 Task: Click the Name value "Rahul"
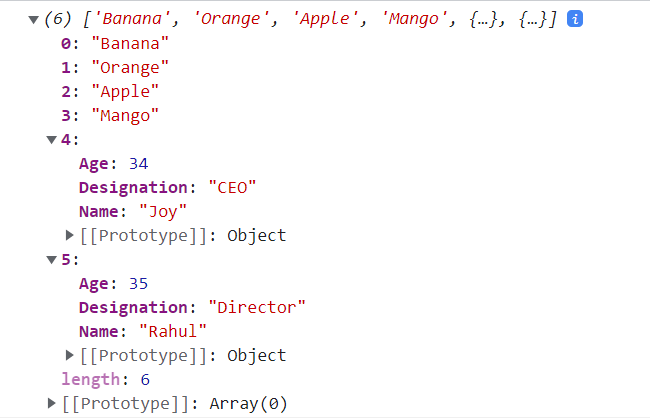(173, 332)
